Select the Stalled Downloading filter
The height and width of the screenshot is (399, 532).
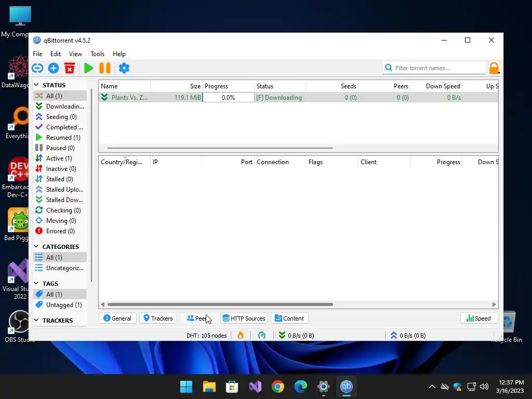pyautogui.click(x=60, y=200)
